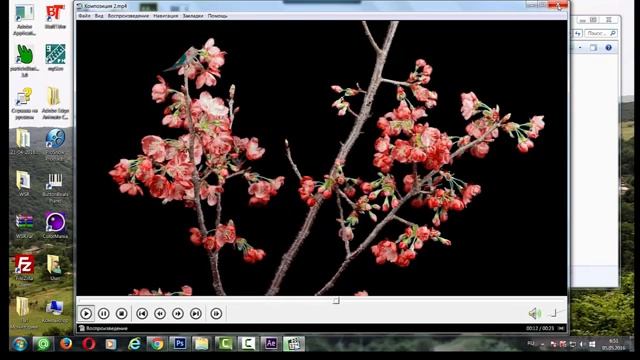This screenshot has height=360, width=640.
Task: Click the help icon in the background window
Action: click(x=608, y=48)
